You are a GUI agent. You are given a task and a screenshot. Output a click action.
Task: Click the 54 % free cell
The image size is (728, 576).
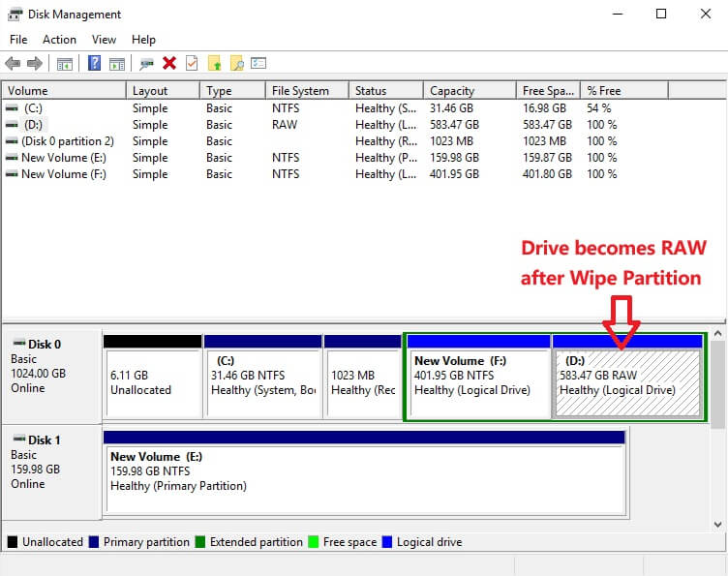[598, 108]
